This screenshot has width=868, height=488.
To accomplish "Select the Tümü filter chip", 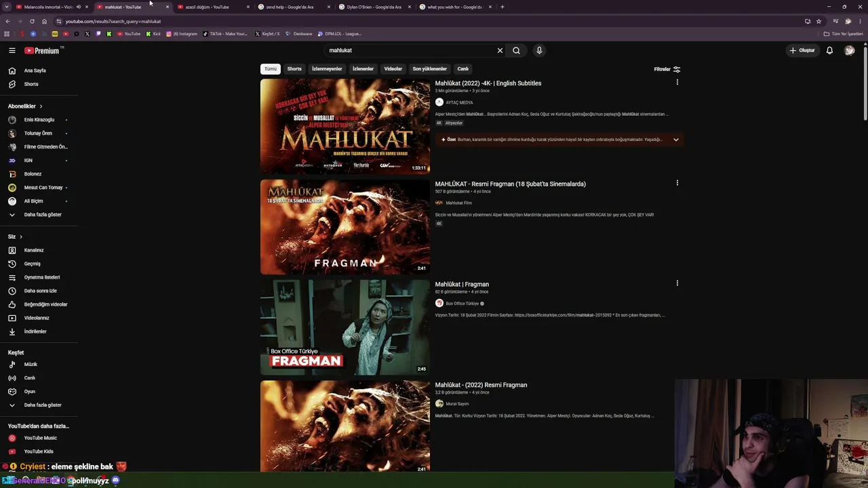I will pyautogui.click(x=271, y=69).
